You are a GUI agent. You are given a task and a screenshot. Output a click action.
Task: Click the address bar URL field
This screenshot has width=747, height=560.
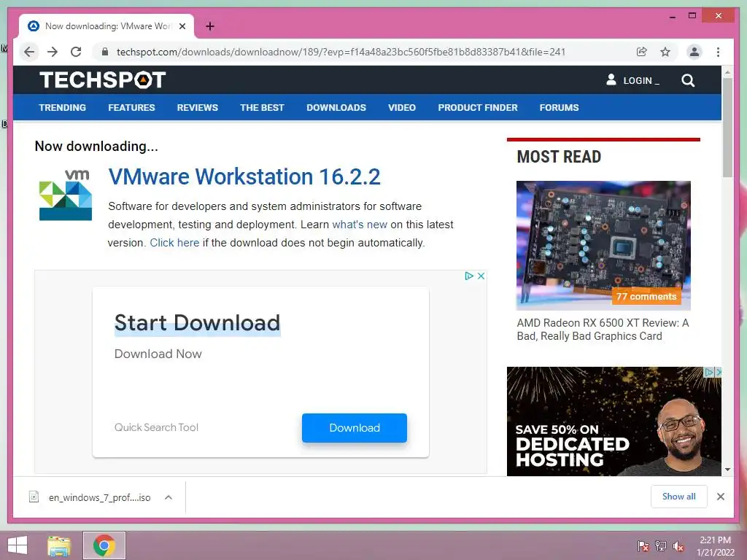point(341,52)
